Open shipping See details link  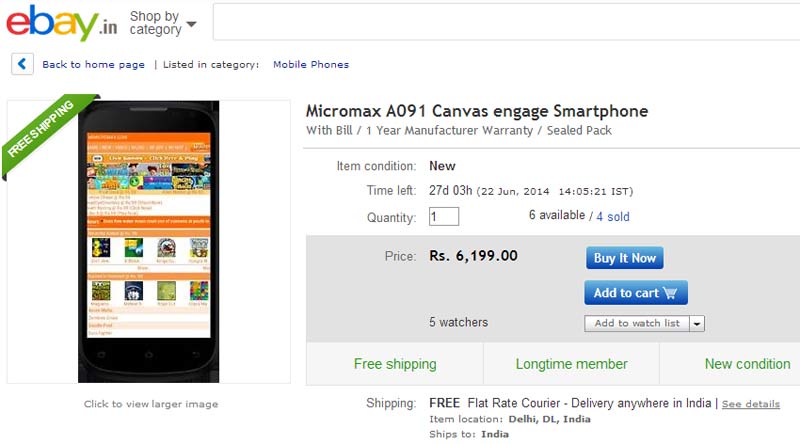pyautogui.click(x=751, y=404)
